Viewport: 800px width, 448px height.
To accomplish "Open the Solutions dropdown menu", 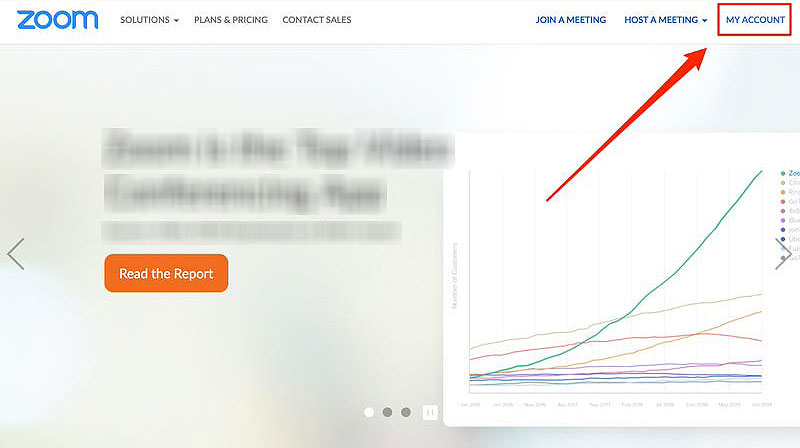I will [x=149, y=20].
